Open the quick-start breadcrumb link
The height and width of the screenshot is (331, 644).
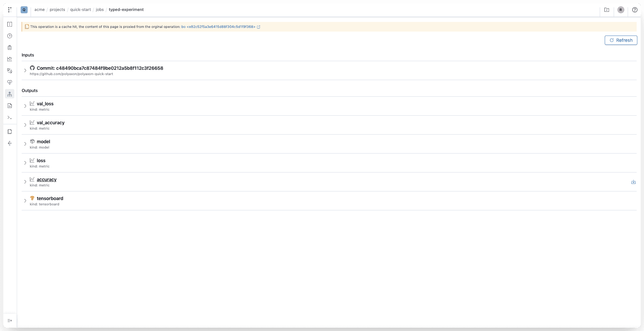coord(80,9)
